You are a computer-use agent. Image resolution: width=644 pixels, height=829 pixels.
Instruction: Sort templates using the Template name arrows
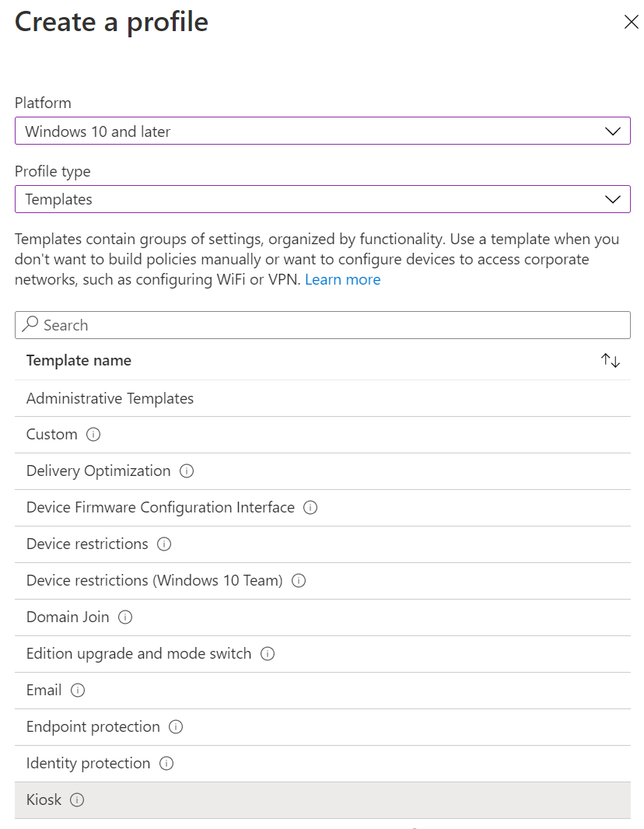611,360
